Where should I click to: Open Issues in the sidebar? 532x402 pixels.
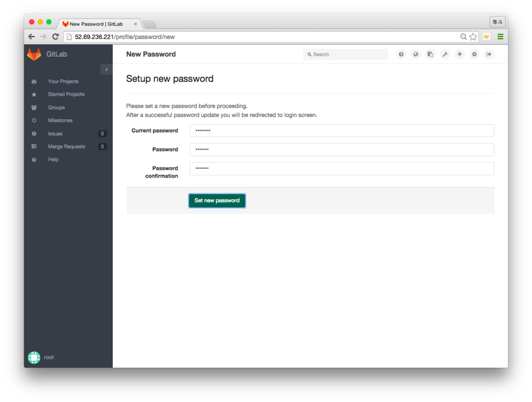(x=55, y=133)
